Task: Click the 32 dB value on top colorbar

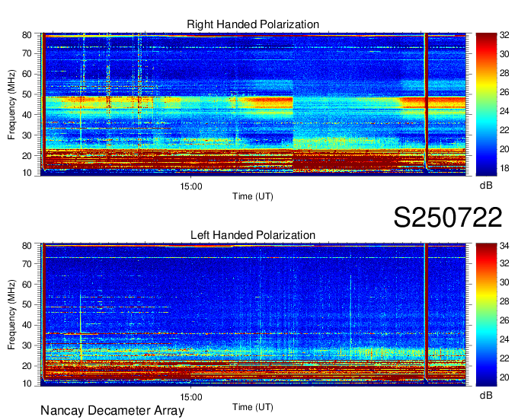Action: coord(504,35)
